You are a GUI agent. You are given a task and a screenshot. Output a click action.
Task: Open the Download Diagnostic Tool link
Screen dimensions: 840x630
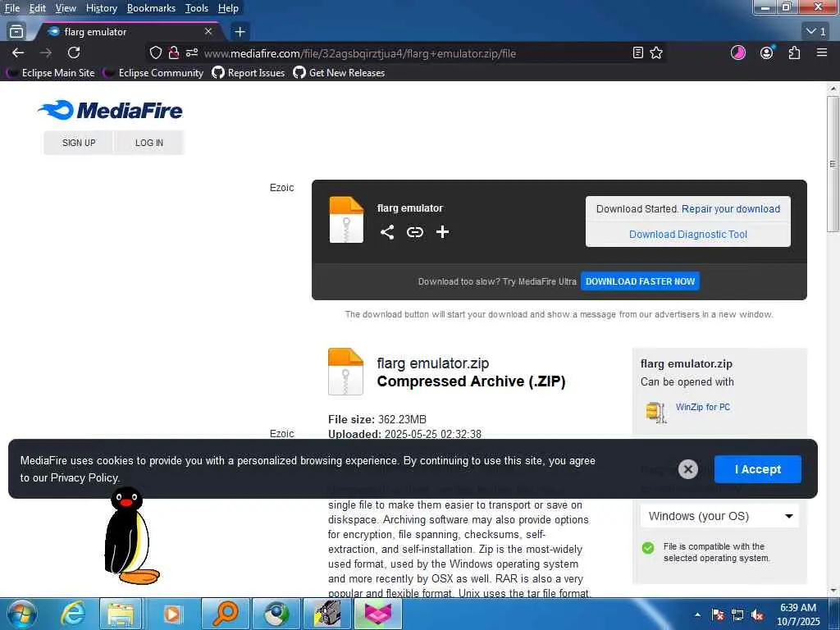click(x=688, y=234)
